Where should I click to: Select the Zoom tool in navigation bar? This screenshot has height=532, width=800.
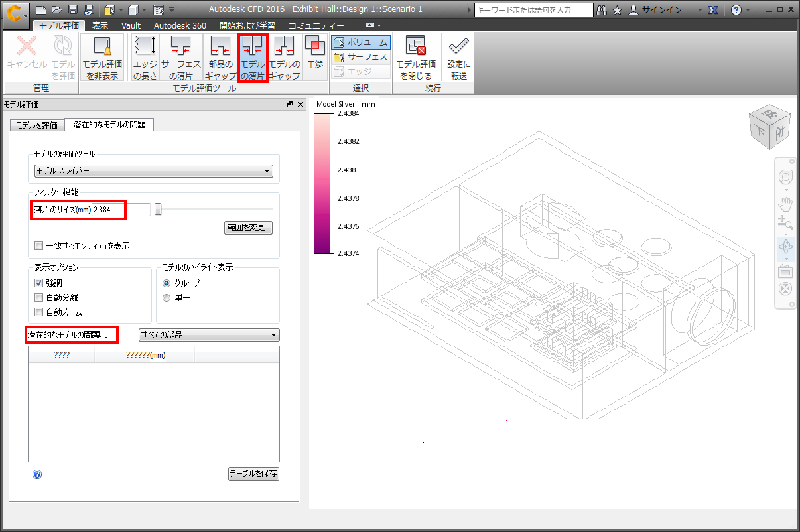point(785,222)
